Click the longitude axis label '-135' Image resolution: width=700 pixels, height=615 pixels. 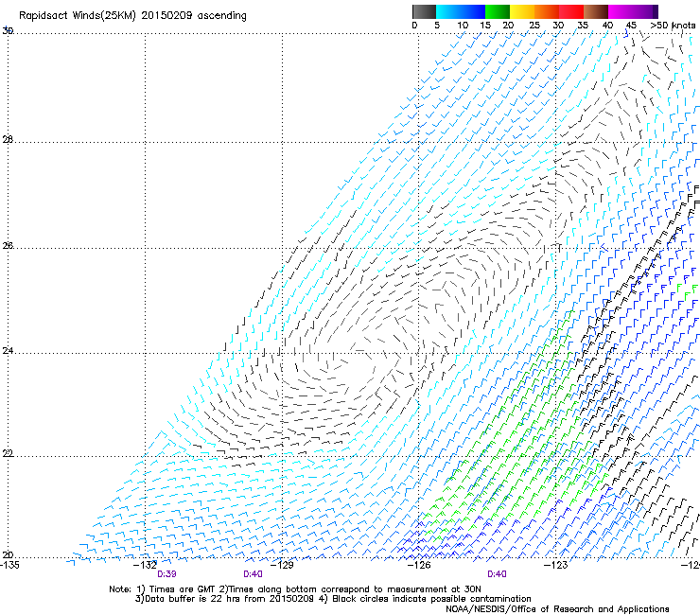pos(9,565)
